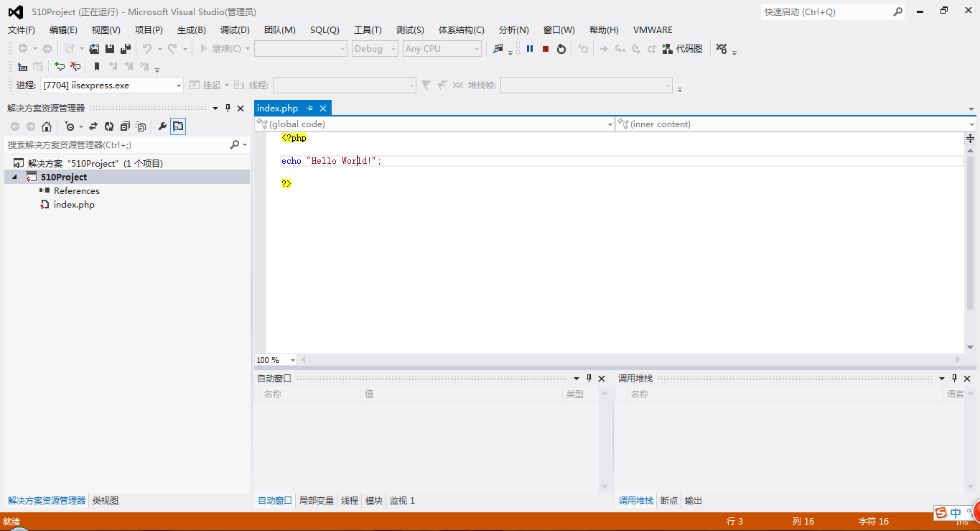Switch to the 模块 tab
This screenshot has height=531, width=980.
[374, 501]
